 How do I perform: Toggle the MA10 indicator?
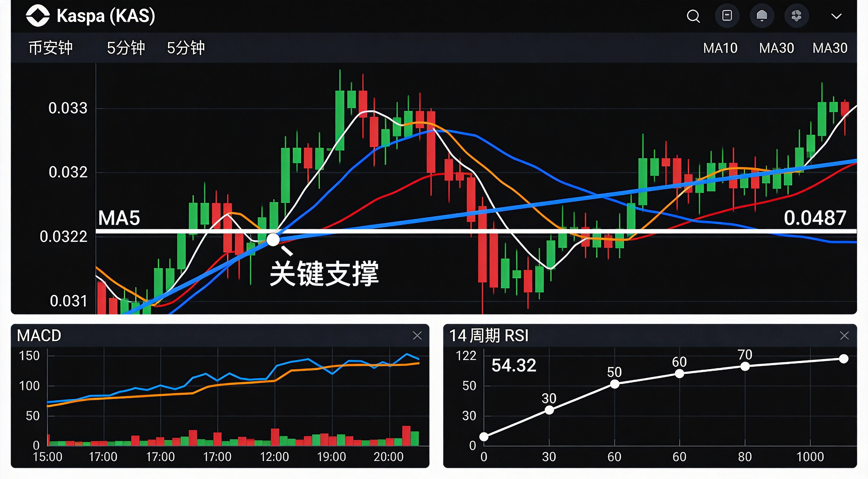(720, 48)
